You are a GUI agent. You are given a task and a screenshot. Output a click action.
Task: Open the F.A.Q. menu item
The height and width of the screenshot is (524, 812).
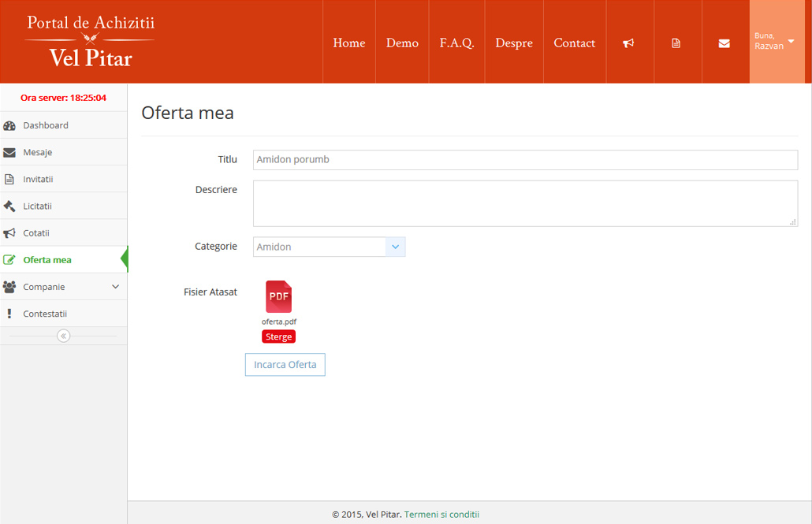click(456, 43)
